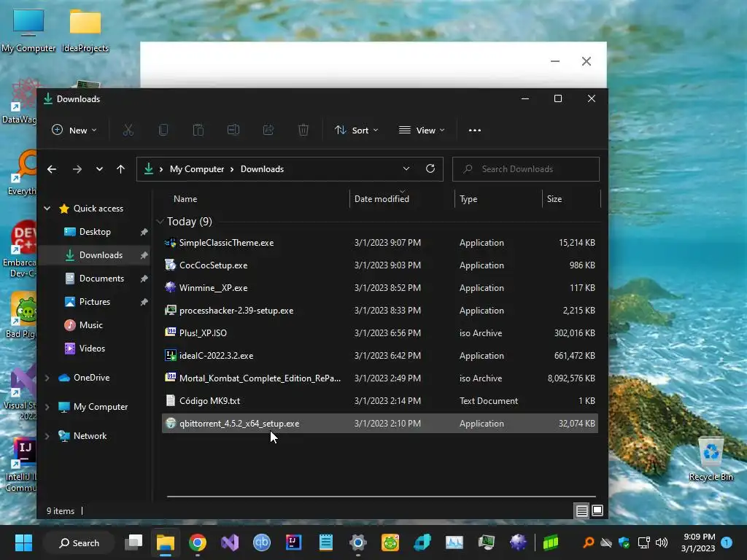Click the Cut icon in the toolbar
747x560 pixels.
click(x=128, y=130)
